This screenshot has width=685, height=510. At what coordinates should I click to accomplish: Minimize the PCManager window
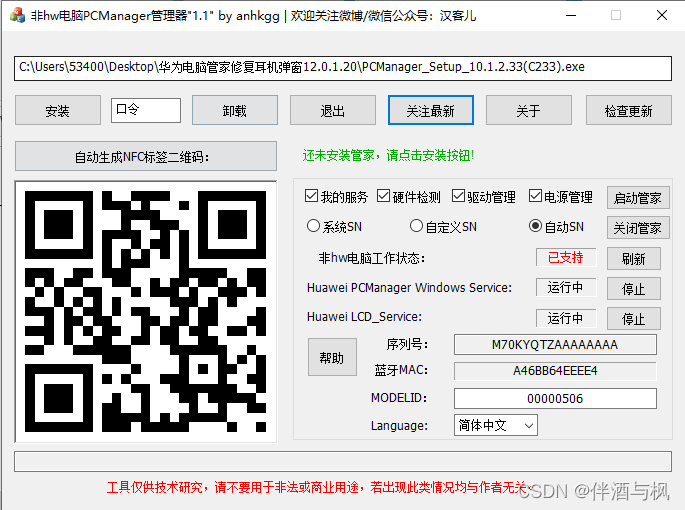[571, 15]
